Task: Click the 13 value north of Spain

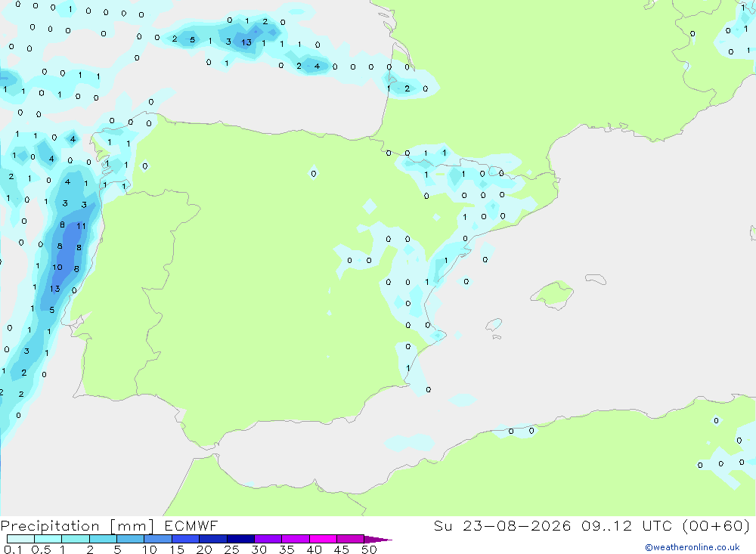Action: coord(246,42)
